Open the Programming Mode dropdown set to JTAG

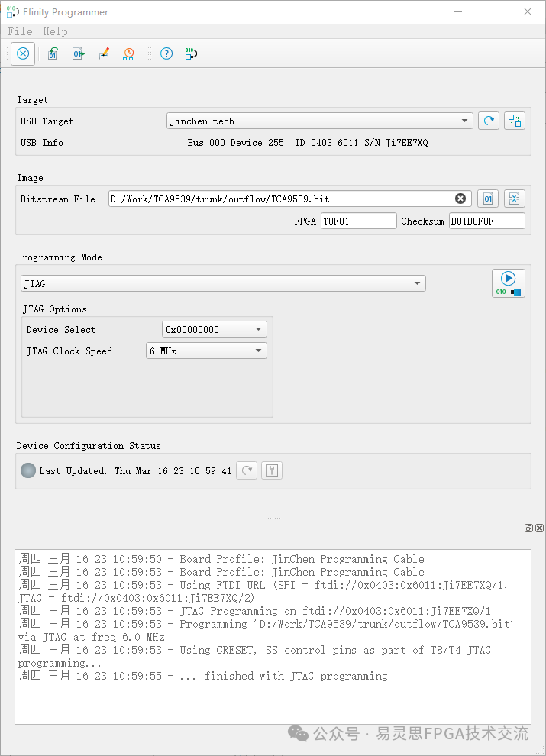223,283
